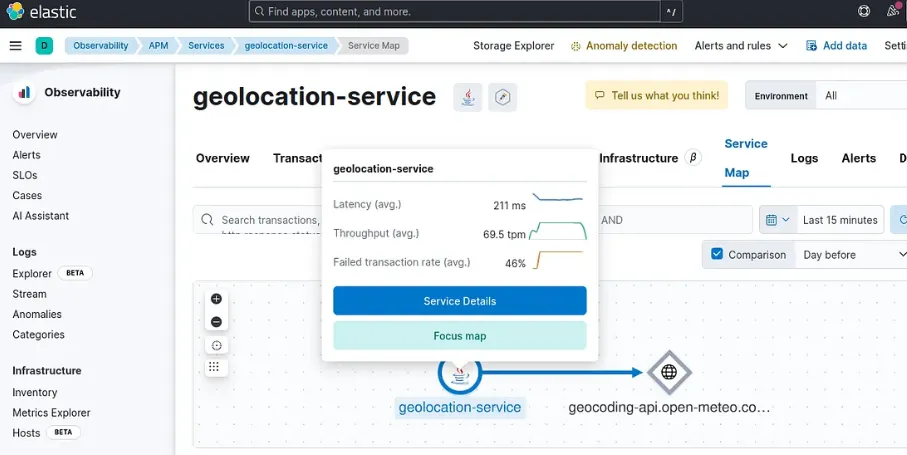Click the 211 ms latency value
907x455 pixels.
(x=510, y=205)
